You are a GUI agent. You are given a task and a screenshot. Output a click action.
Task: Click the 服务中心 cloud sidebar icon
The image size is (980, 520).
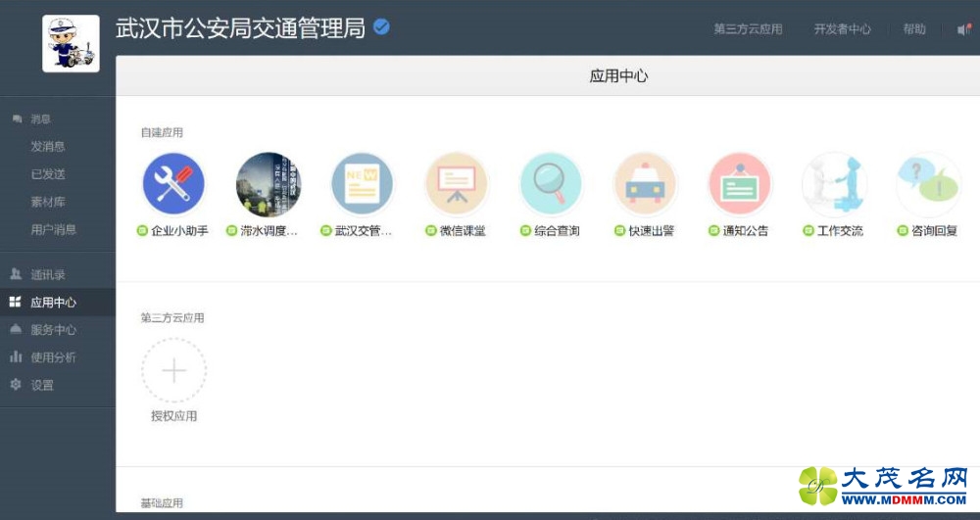pyautogui.click(x=17, y=330)
